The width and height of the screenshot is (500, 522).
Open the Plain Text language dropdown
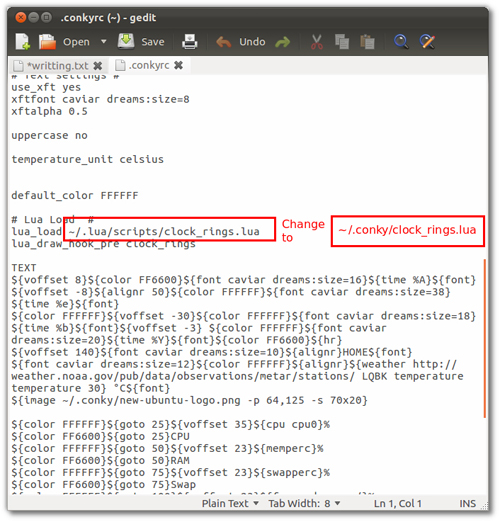coord(230,503)
